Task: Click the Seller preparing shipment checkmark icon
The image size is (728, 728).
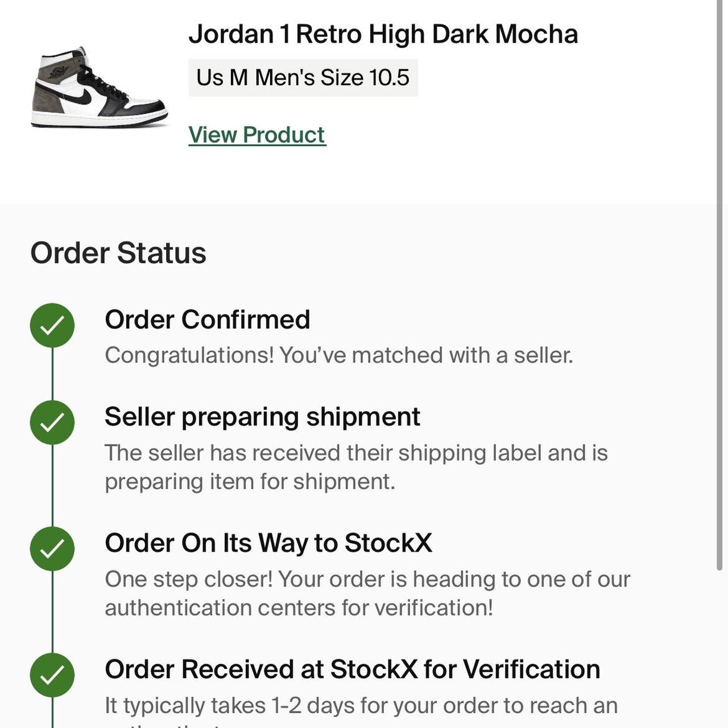Action: [x=52, y=423]
